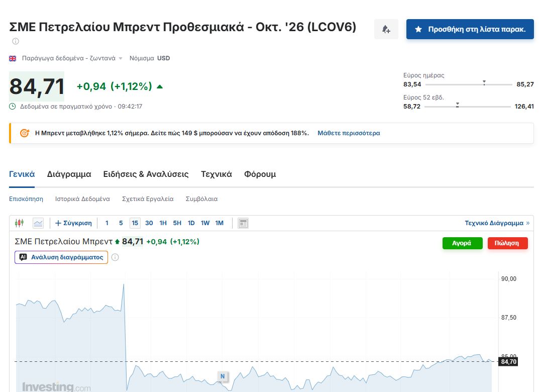Click the 52-week low value 58,72
Screen dimensions: 542x392
[x=412, y=107]
